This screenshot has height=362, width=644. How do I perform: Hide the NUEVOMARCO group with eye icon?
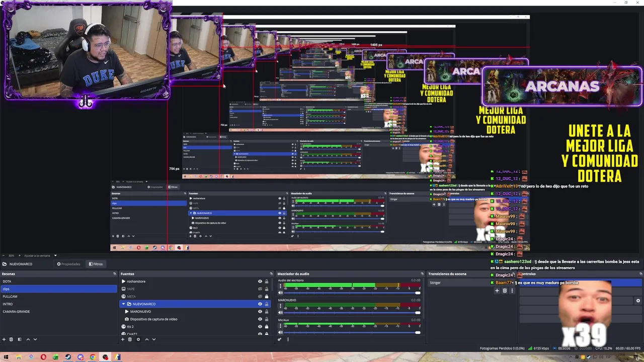tap(260, 304)
